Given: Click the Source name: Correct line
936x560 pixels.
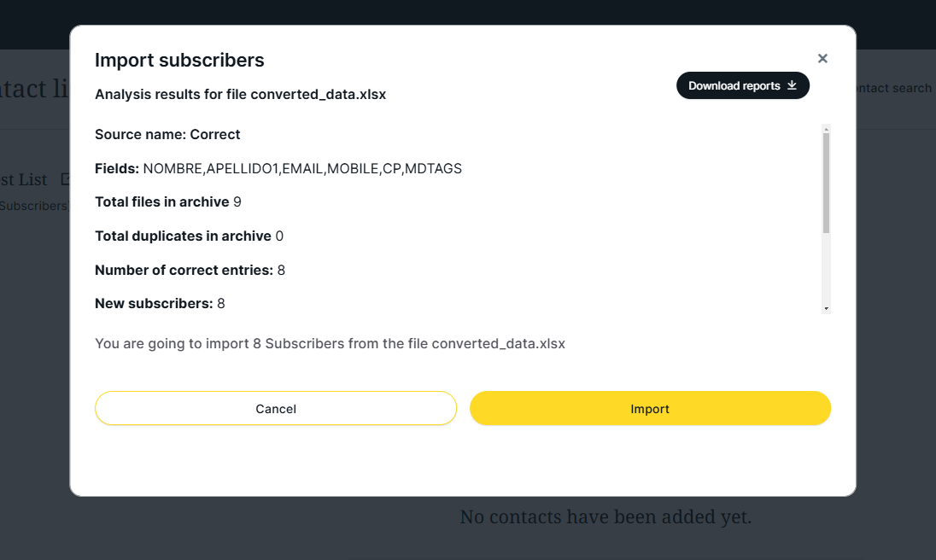Looking at the screenshot, I should point(167,135).
